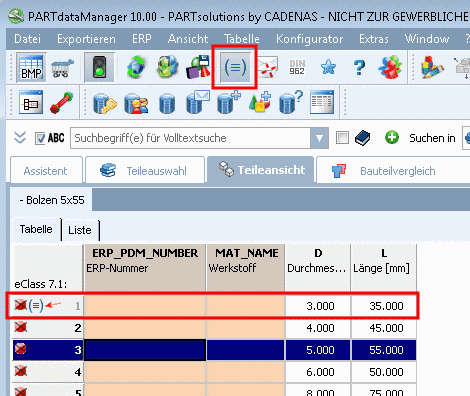Open the search term dropdown arrow
The width and height of the screenshot is (470, 396).
tap(319, 138)
